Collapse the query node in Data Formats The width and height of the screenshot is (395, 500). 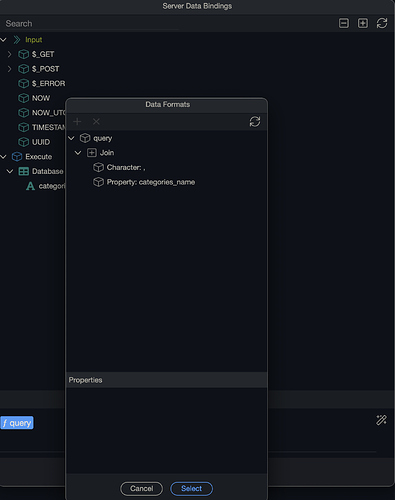click(71, 138)
